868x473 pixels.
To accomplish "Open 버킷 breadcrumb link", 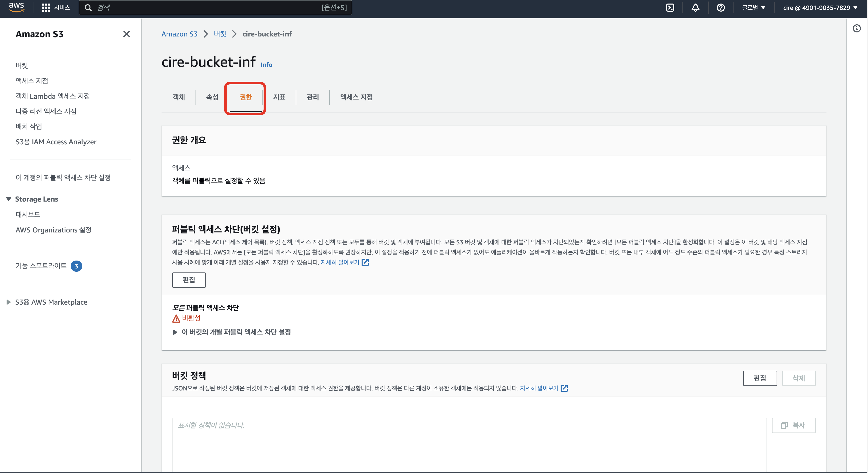I will [220, 34].
